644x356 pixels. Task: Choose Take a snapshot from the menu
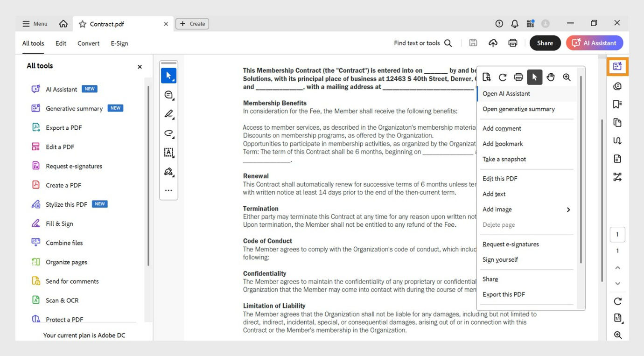504,159
